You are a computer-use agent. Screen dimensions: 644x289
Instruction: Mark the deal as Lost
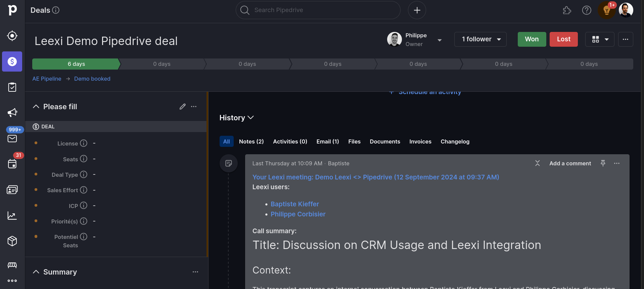pyautogui.click(x=564, y=39)
